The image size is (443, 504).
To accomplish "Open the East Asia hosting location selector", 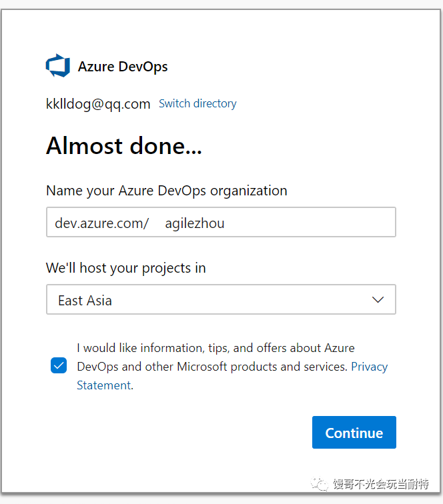I will tap(221, 299).
